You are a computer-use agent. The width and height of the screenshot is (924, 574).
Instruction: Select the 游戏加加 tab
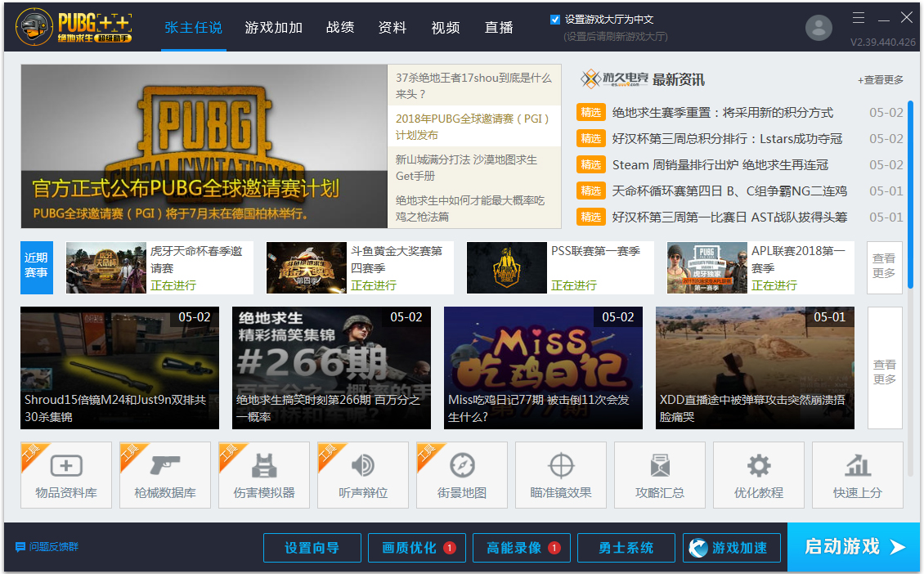[x=273, y=28]
